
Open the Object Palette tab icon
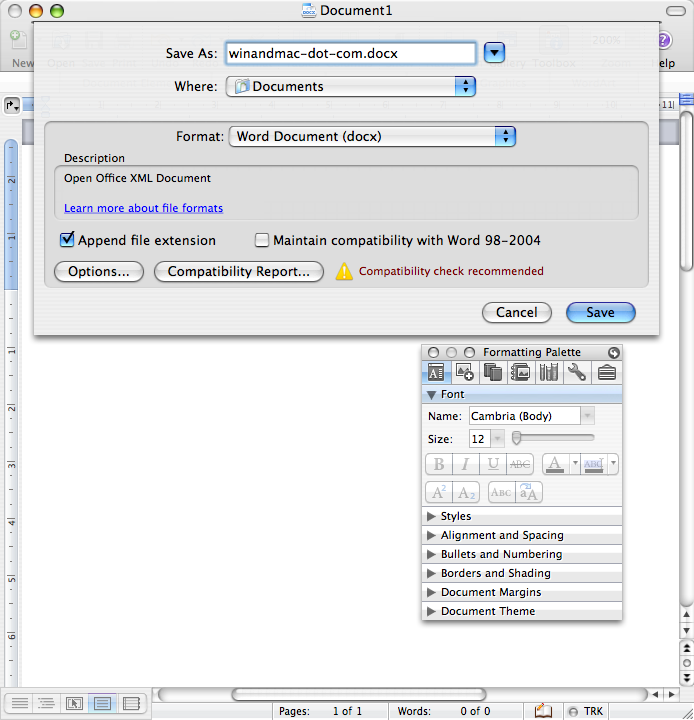(x=464, y=372)
